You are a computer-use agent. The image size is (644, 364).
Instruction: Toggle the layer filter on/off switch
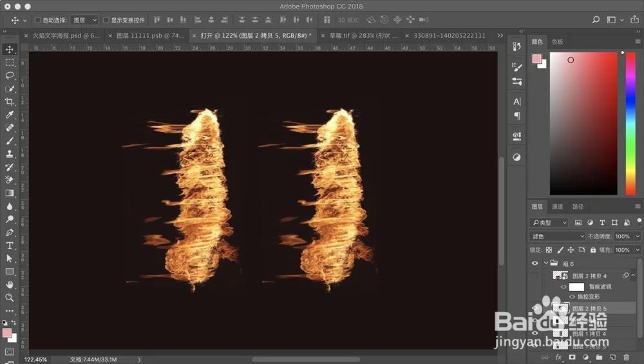[639, 222]
